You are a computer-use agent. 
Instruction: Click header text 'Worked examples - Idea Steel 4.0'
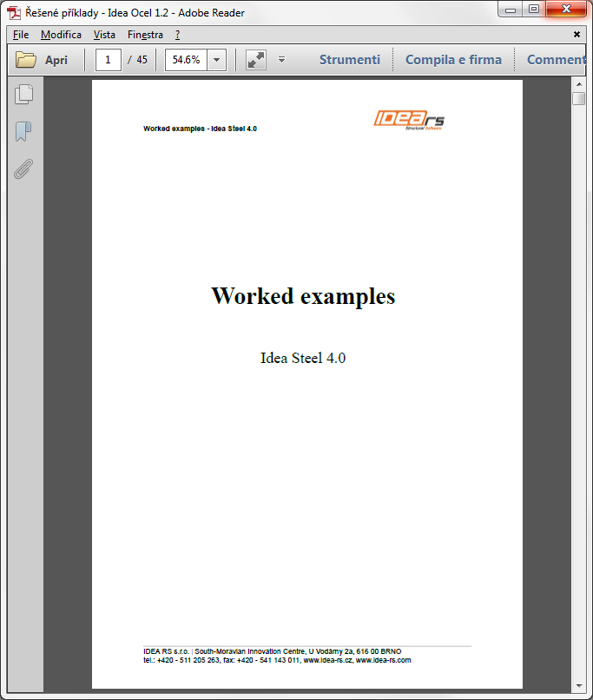point(200,129)
